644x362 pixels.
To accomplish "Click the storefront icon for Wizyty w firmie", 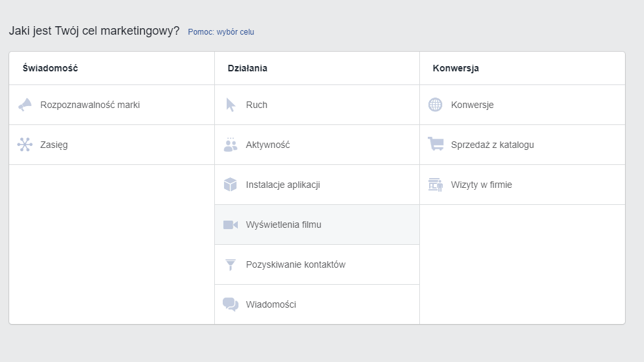I will 436,185.
